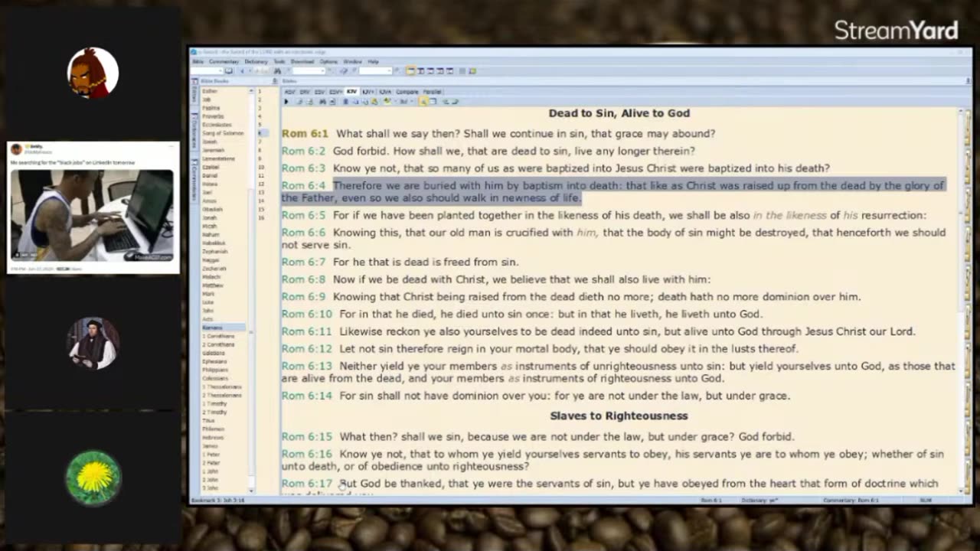The height and width of the screenshot is (551, 980).
Task: Open the Options menu
Action: (x=328, y=62)
